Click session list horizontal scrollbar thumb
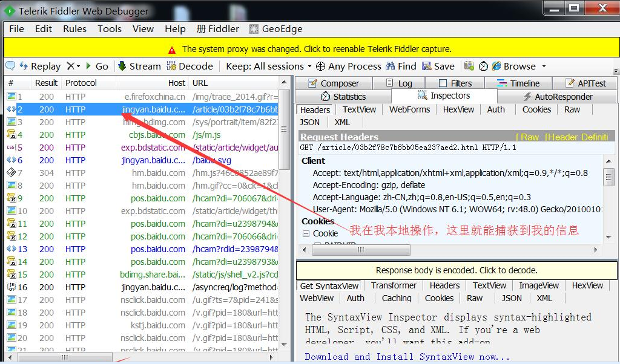Image resolution: width=620 pixels, height=364 pixels. 65,357
